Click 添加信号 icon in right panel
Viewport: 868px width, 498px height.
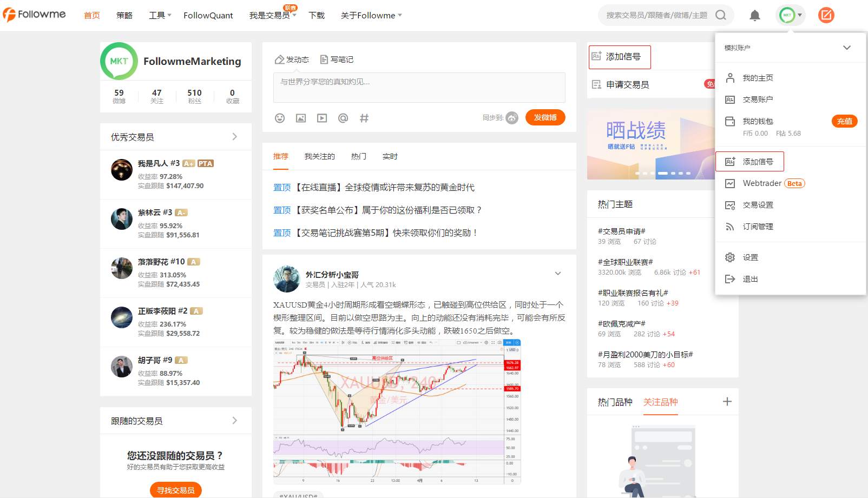pyautogui.click(x=596, y=56)
